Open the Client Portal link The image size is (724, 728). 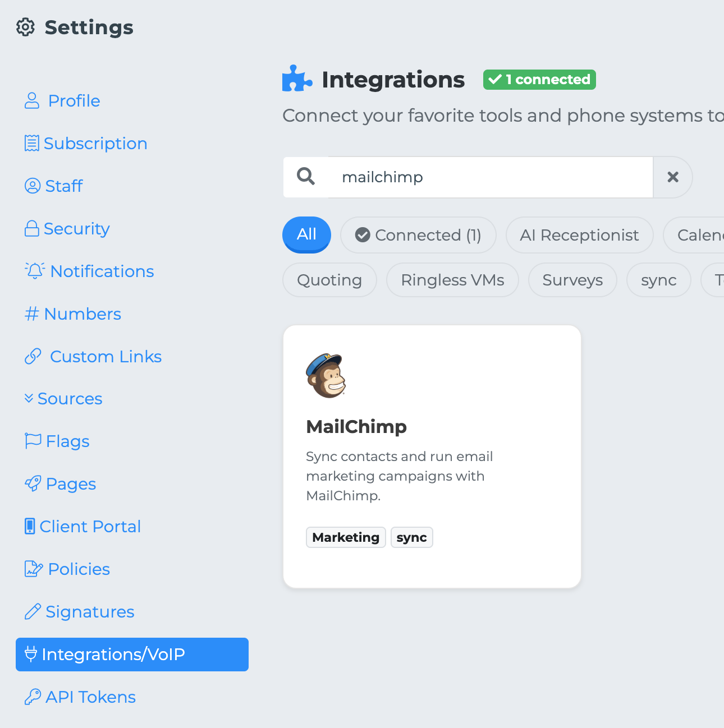(90, 527)
